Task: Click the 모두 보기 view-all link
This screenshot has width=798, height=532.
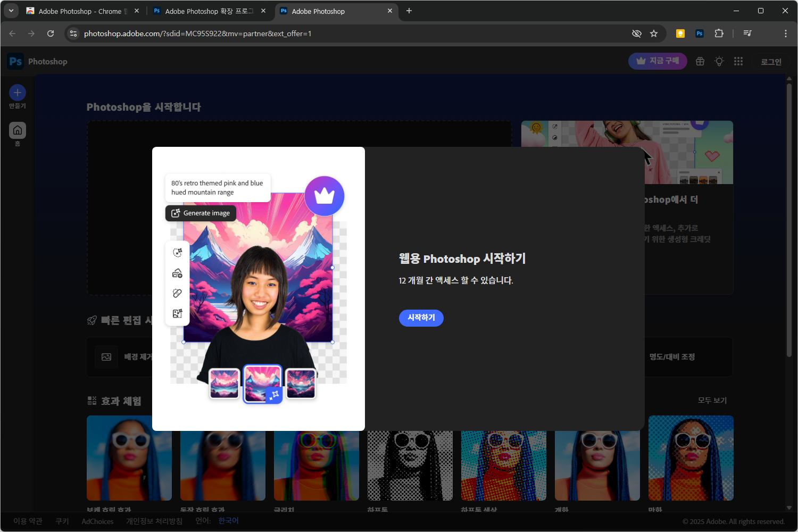Action: tap(712, 400)
